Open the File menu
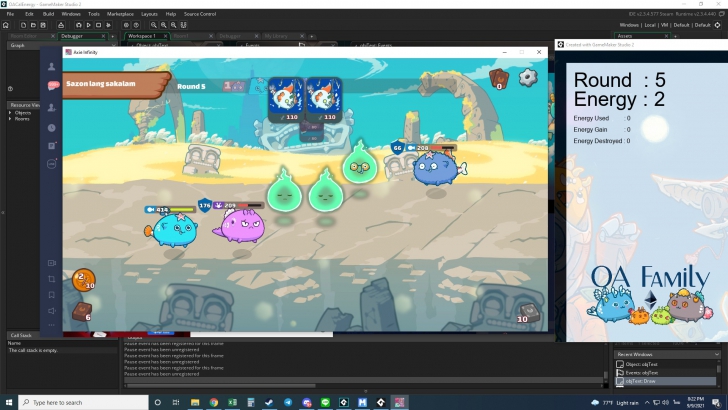728x410 pixels. (x=10, y=14)
